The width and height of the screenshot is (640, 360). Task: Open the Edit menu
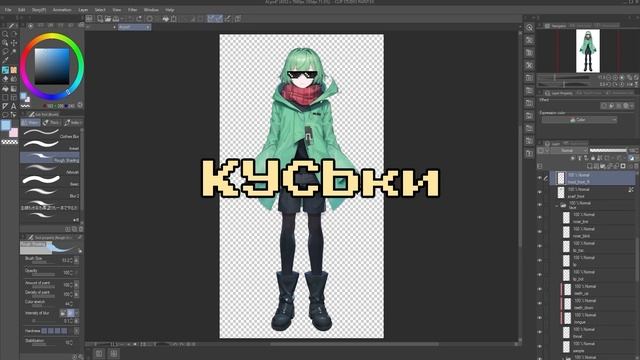click(x=21, y=10)
